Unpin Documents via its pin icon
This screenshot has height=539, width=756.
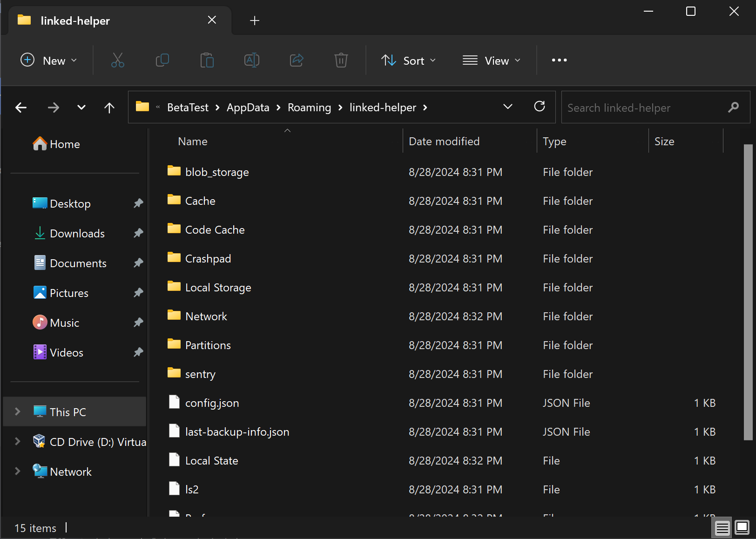138,263
